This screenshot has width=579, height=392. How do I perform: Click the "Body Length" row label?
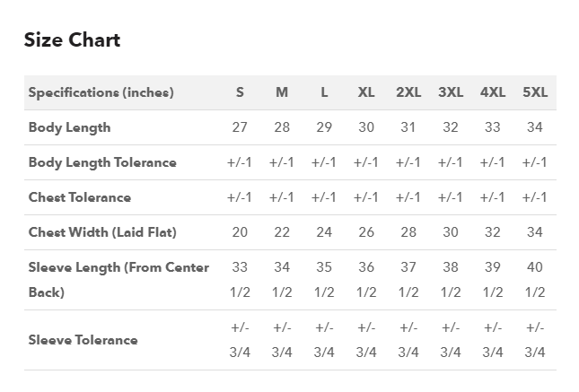tap(70, 127)
